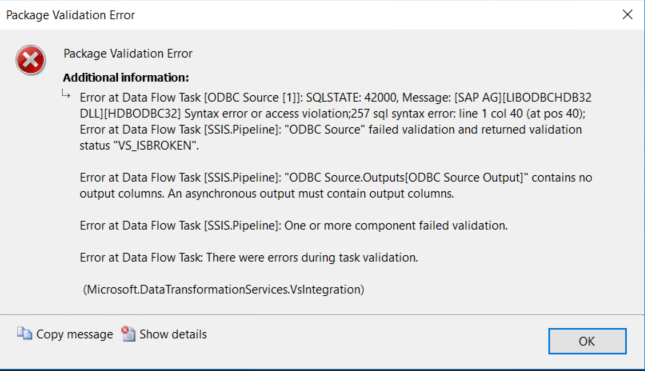This screenshot has height=371, width=645.
Task: Open Show details link text
Action: (x=173, y=334)
